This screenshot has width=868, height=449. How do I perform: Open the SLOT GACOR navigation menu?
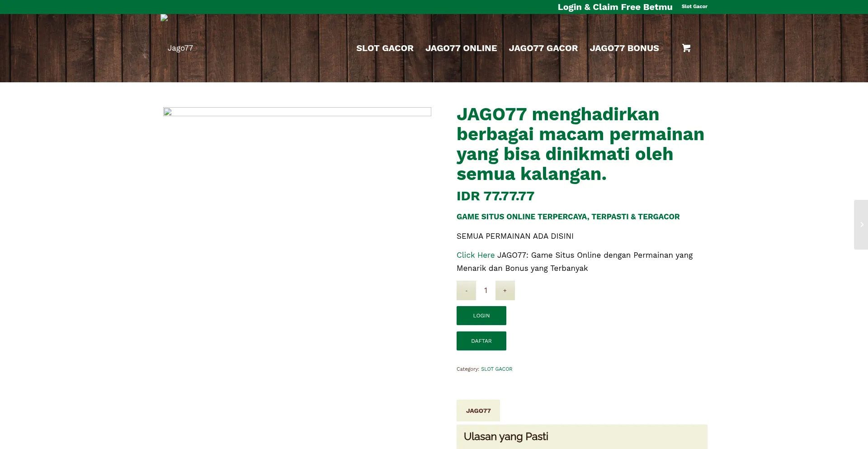point(385,48)
